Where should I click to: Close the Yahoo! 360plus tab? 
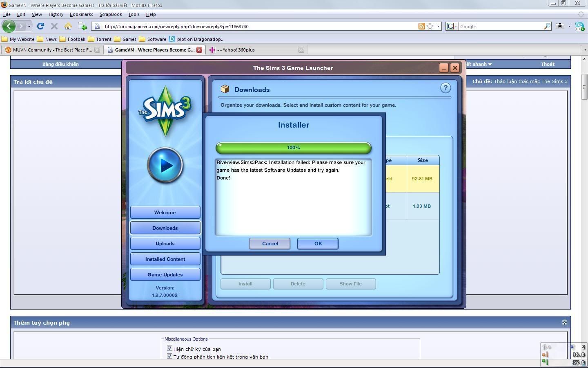[301, 50]
